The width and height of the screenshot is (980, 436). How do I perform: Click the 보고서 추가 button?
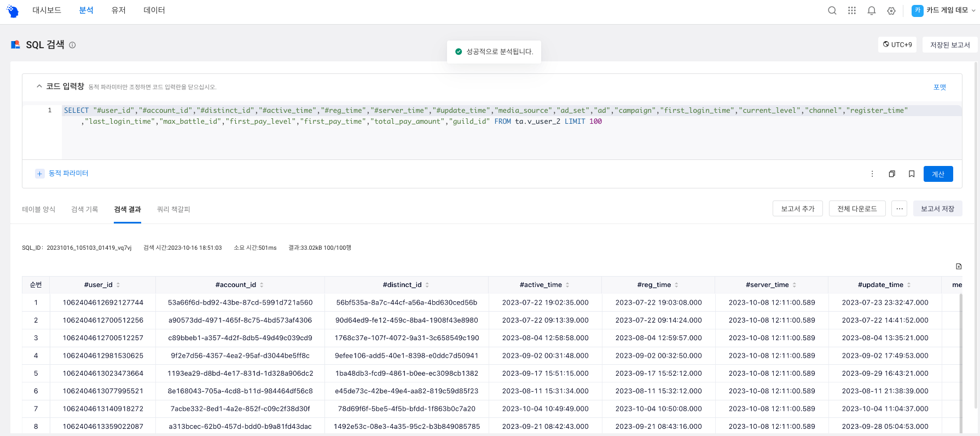point(798,209)
